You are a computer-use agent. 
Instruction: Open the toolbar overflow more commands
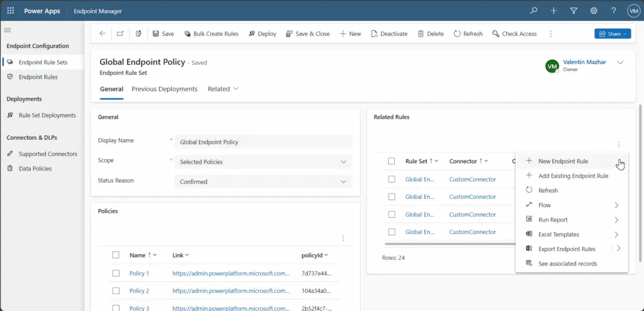551,34
